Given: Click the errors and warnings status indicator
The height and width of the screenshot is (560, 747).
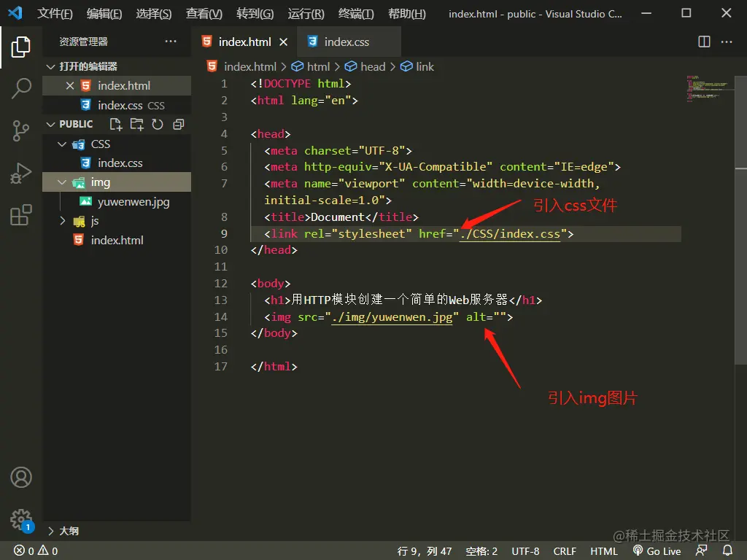Looking at the screenshot, I should (36, 551).
